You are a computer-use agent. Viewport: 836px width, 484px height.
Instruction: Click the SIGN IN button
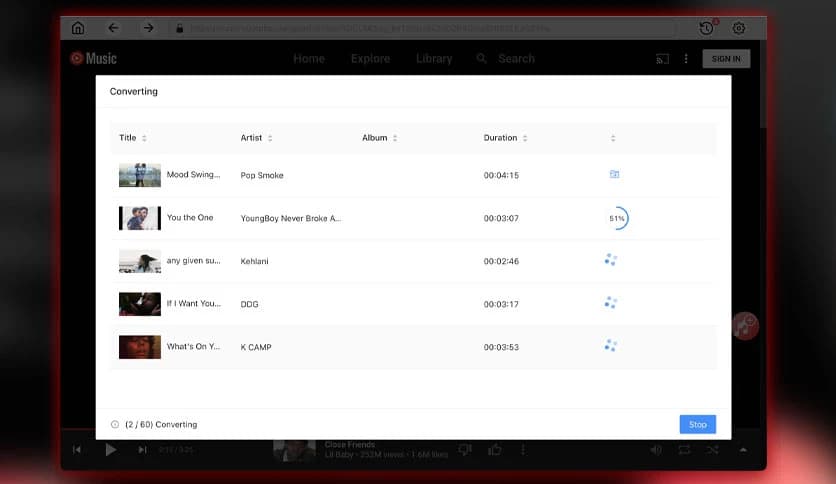(x=726, y=59)
